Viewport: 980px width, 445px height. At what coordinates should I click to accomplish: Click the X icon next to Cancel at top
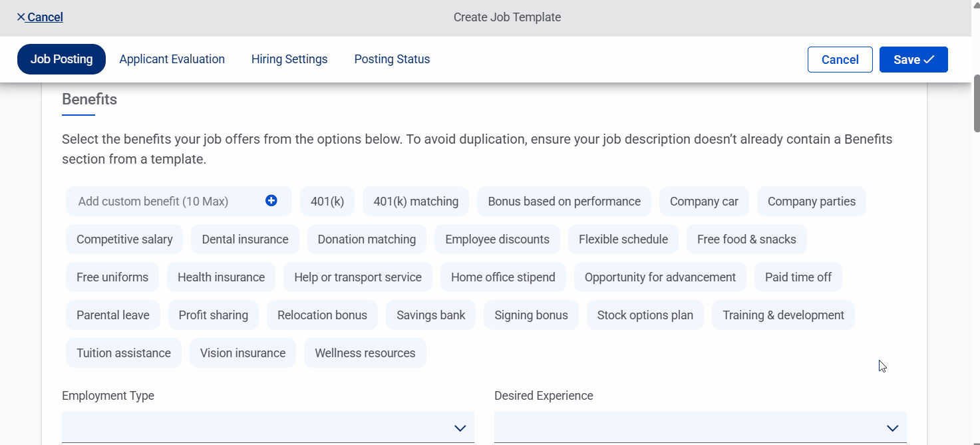19,17
